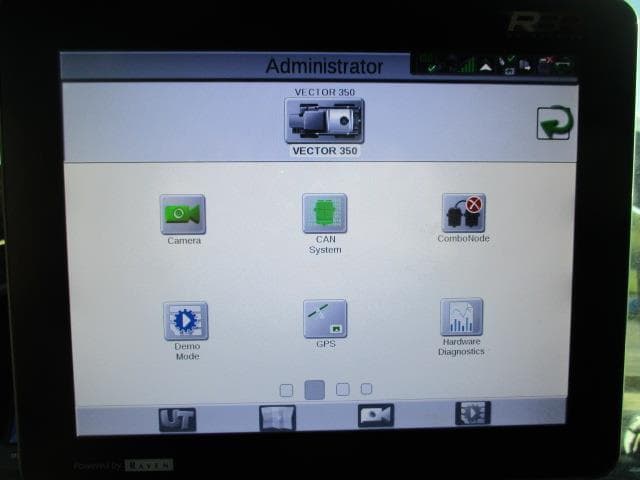Click the VECTOR 350 label below machine icon
The image size is (640, 480).
(325, 151)
